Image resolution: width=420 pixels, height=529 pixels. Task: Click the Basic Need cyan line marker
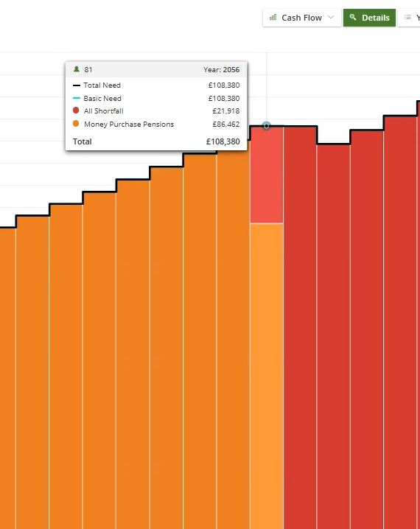click(77, 98)
